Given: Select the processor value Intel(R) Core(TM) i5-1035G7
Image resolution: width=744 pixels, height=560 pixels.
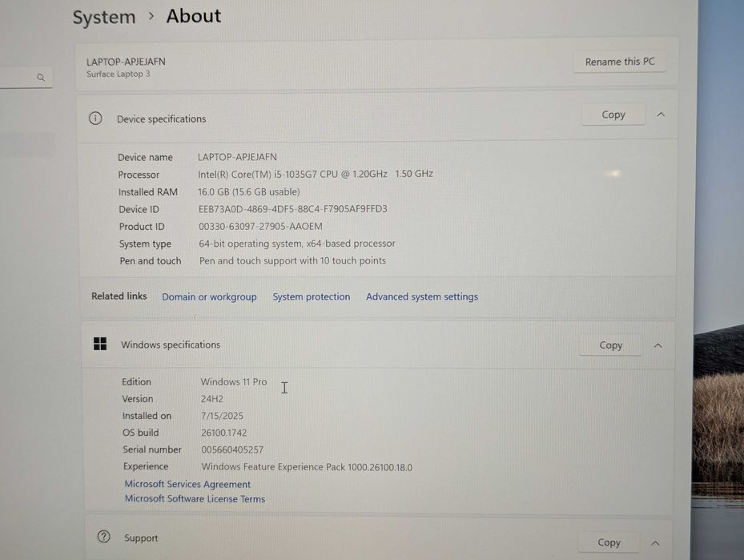Looking at the screenshot, I should 315,174.
